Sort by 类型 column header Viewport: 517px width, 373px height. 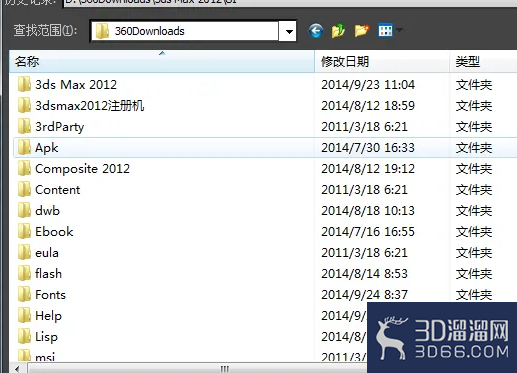click(483, 62)
